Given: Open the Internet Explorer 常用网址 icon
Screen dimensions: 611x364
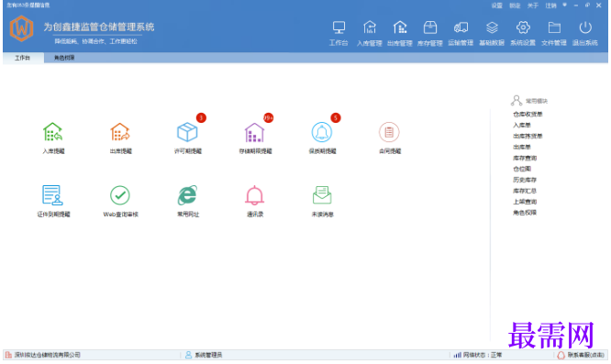Looking at the screenshot, I should pyautogui.click(x=187, y=195).
